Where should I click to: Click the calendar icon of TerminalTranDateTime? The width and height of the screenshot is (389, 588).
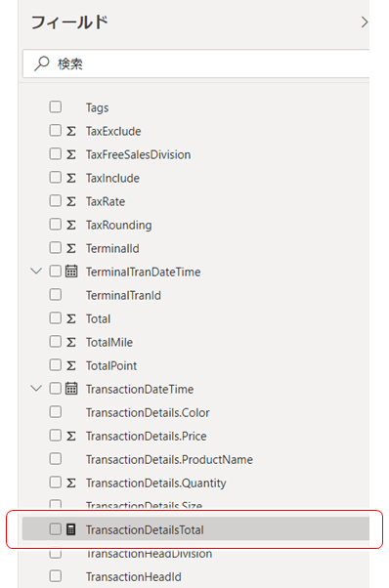[x=71, y=272]
